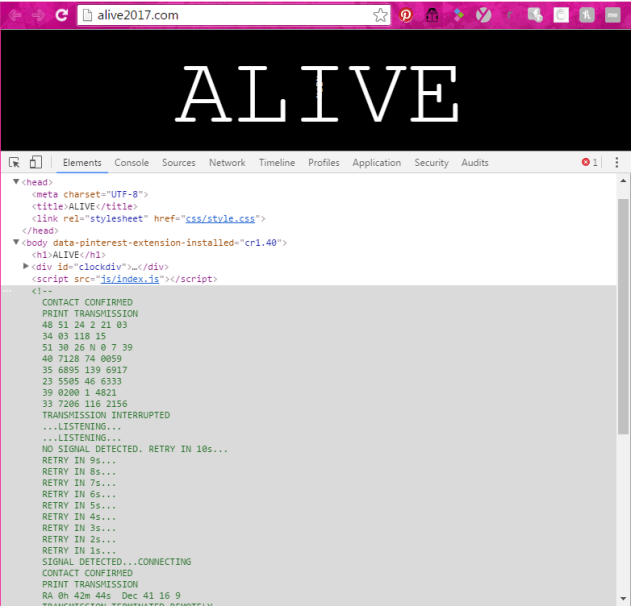
Task: Bookmark this page with the star icon
Action: click(380, 15)
